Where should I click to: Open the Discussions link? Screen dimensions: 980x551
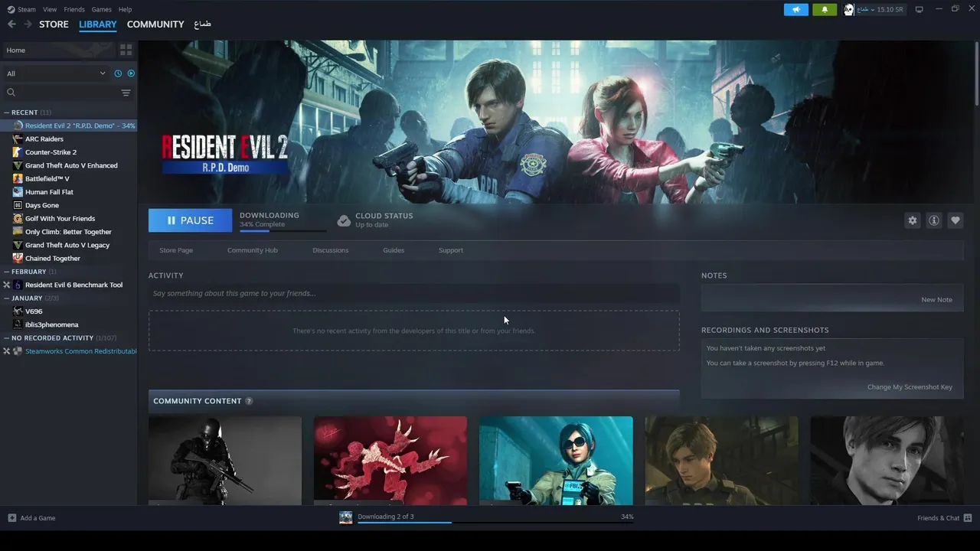point(331,250)
